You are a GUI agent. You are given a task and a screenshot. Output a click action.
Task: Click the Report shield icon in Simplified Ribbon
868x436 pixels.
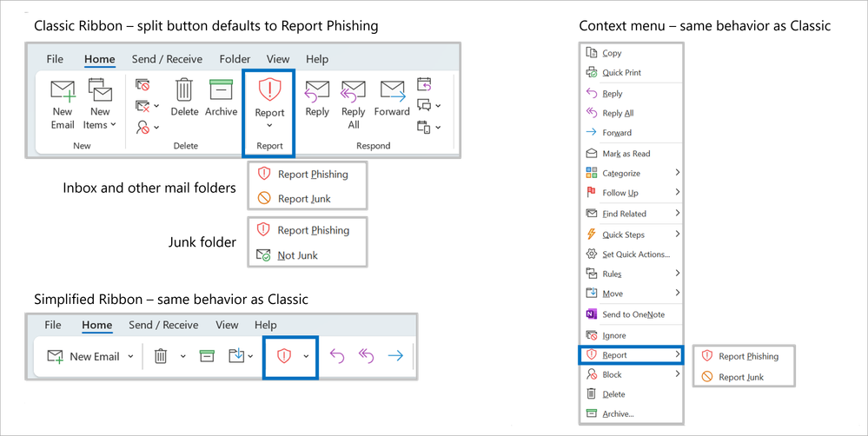(x=283, y=356)
